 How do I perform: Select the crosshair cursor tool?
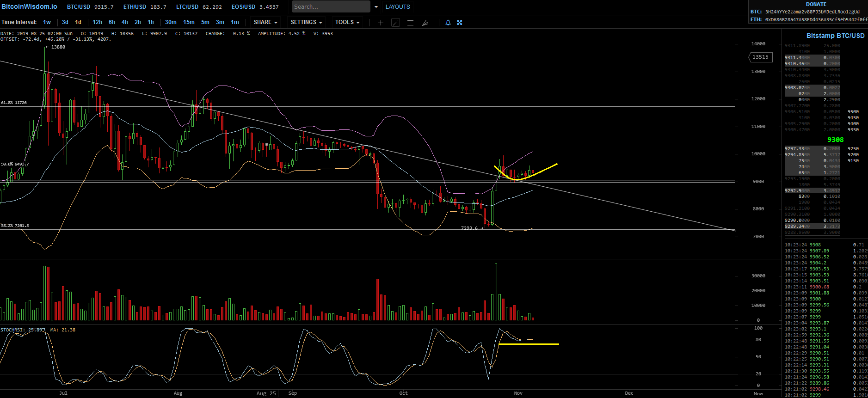[381, 23]
